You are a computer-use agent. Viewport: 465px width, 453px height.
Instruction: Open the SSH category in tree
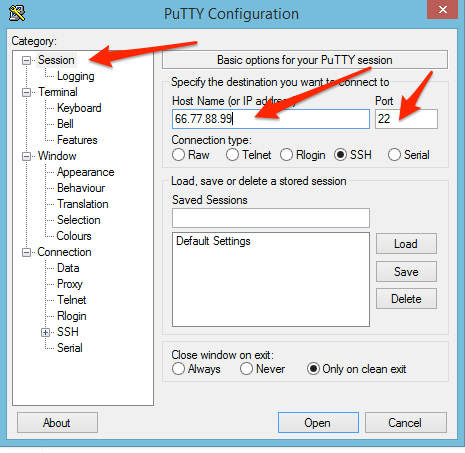(68, 332)
